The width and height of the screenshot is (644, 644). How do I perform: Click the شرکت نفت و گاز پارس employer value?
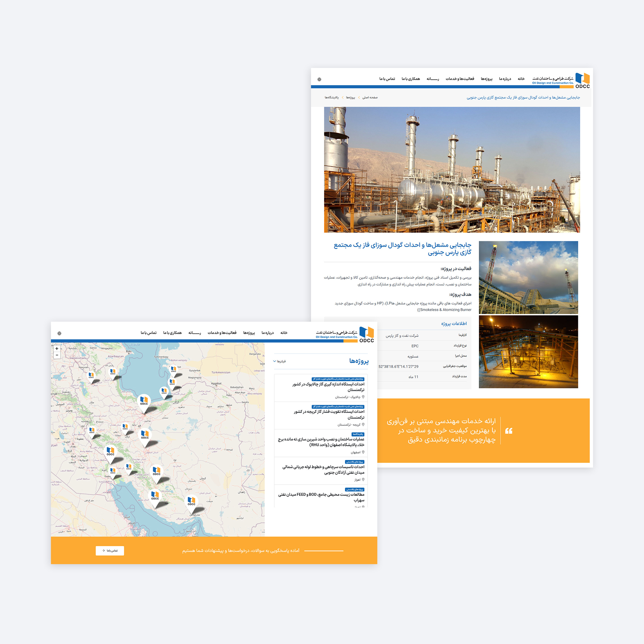pyautogui.click(x=402, y=336)
